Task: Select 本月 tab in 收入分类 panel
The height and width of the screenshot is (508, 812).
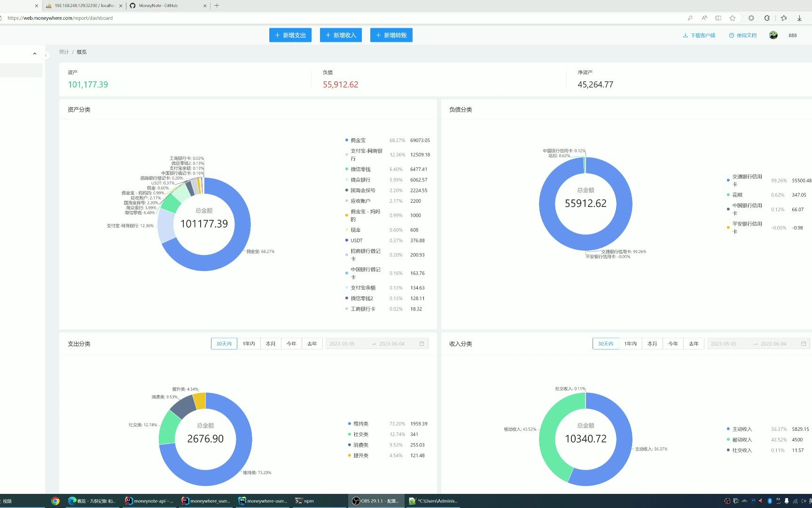Action: coord(652,344)
